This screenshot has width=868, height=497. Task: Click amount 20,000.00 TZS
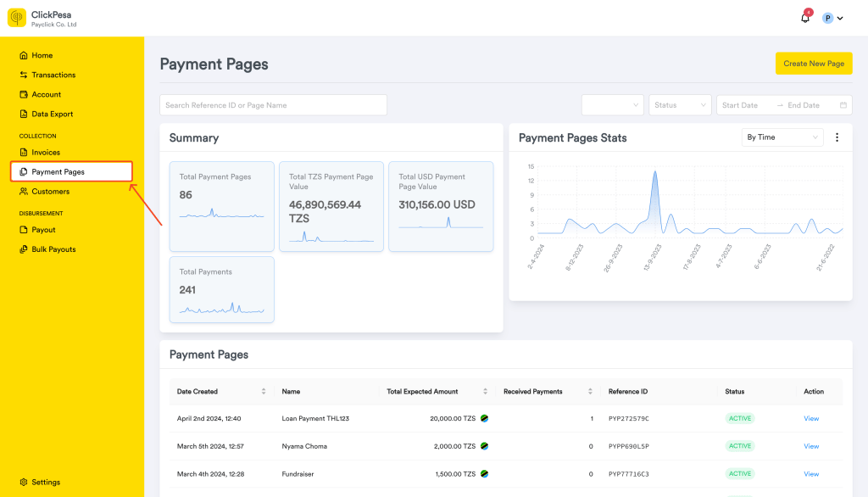453,418
